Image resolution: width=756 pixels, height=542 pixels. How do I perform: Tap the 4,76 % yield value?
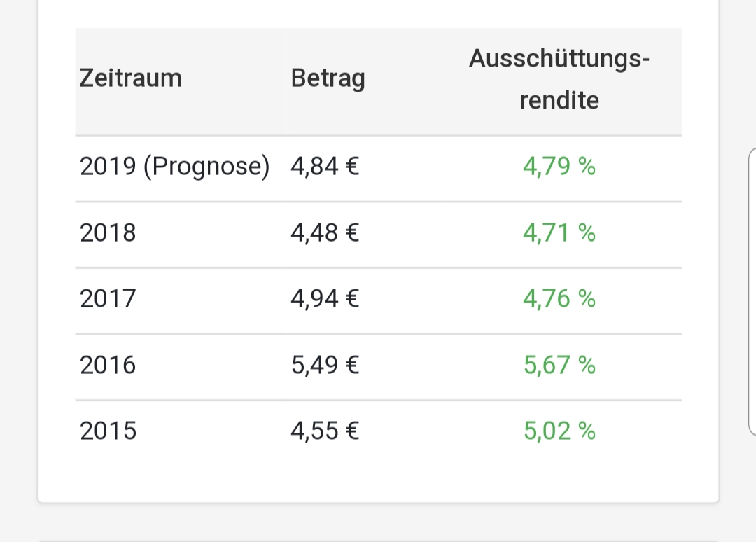(x=559, y=299)
